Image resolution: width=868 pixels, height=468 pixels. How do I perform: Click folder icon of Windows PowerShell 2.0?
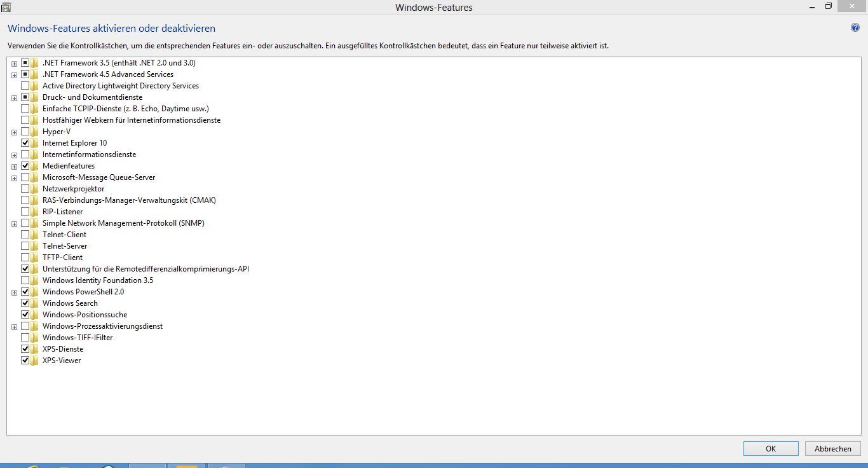click(x=34, y=292)
